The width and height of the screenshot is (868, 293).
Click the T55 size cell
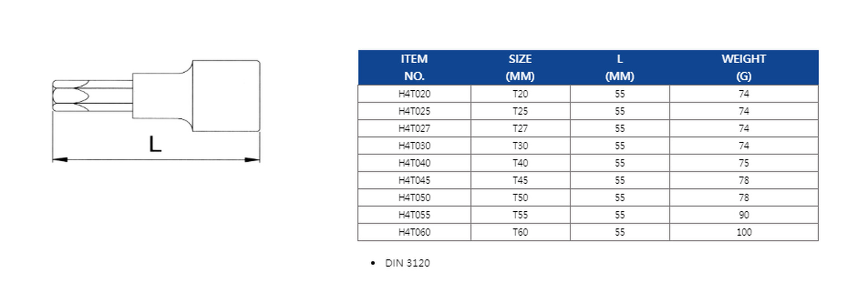pyautogui.click(x=520, y=215)
